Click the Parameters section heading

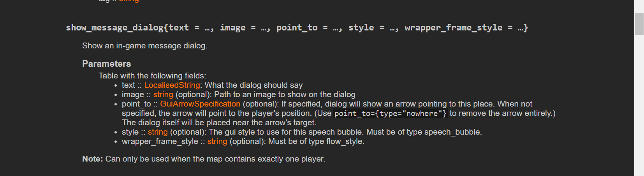click(x=106, y=64)
